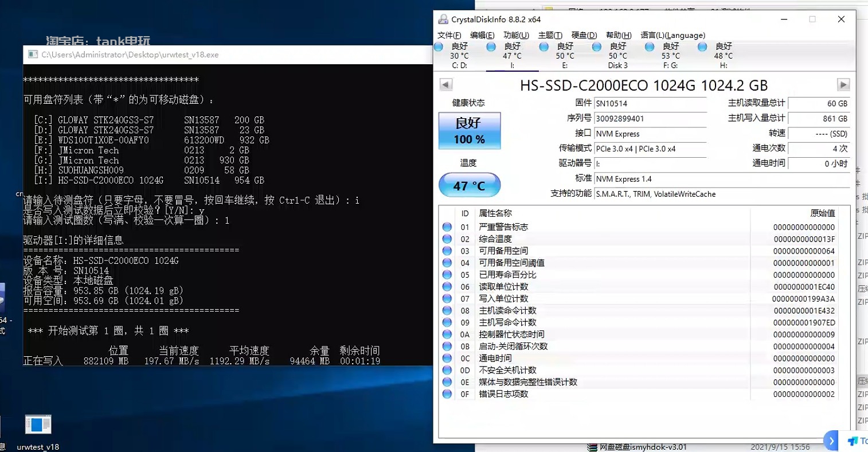
Task: Click the 良好 100% health status button
Action: coord(469,130)
